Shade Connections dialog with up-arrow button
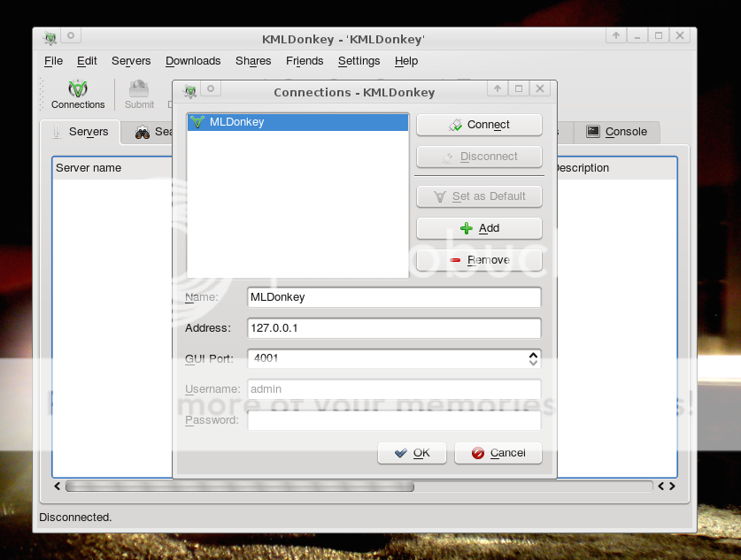Image resolution: width=741 pixels, height=560 pixels. click(x=498, y=88)
